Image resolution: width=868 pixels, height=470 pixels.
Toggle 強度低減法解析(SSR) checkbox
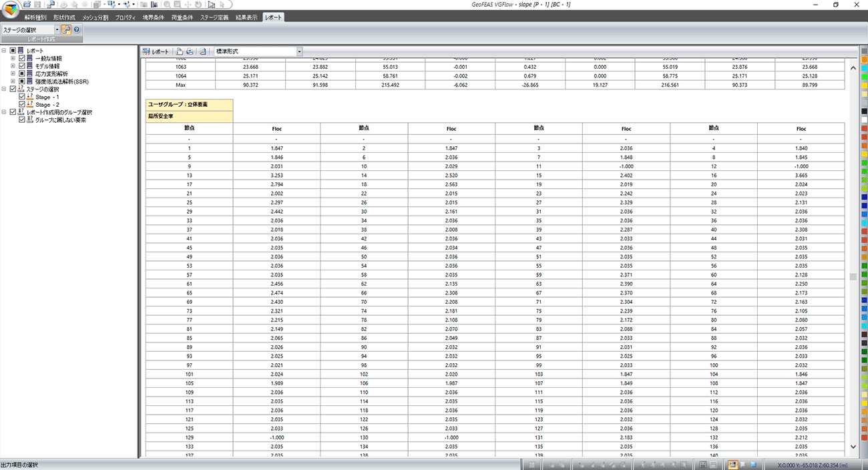(x=21, y=81)
